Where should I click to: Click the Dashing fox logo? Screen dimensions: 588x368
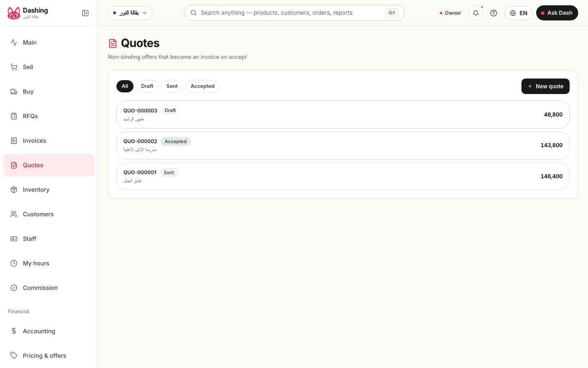pos(14,13)
